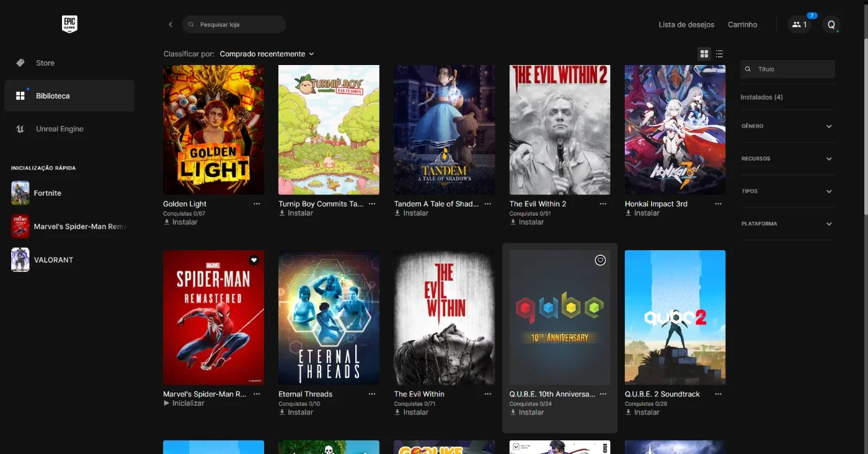The width and height of the screenshot is (868, 454).
Task: Click Fortnite quick launch icon
Action: click(x=20, y=193)
